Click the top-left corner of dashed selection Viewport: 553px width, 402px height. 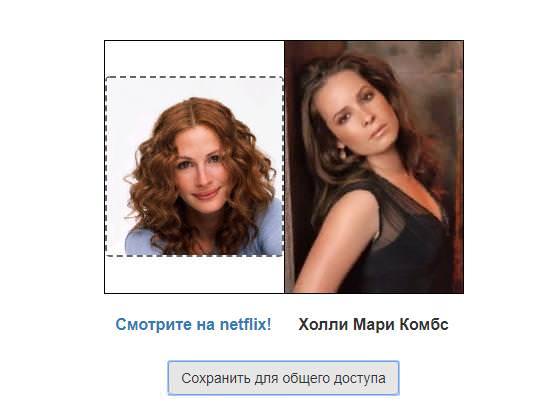tap(107, 77)
